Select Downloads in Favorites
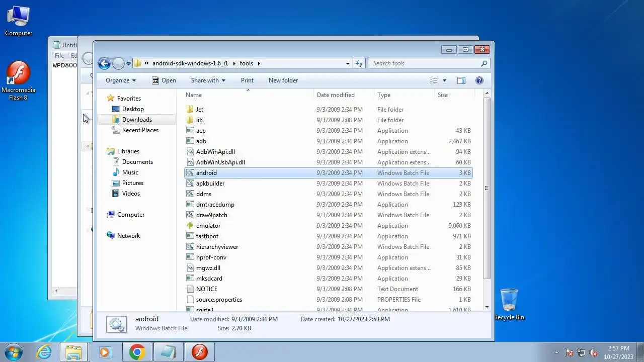644x362 pixels. click(x=137, y=120)
